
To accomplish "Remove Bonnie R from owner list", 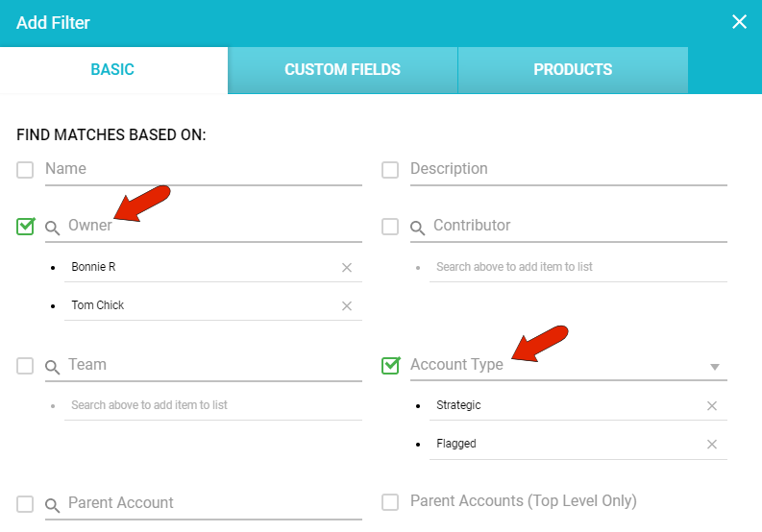I will [347, 268].
